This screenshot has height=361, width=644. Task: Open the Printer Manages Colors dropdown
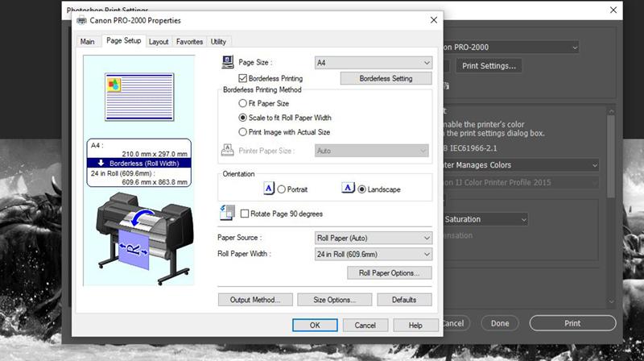[x=521, y=165]
